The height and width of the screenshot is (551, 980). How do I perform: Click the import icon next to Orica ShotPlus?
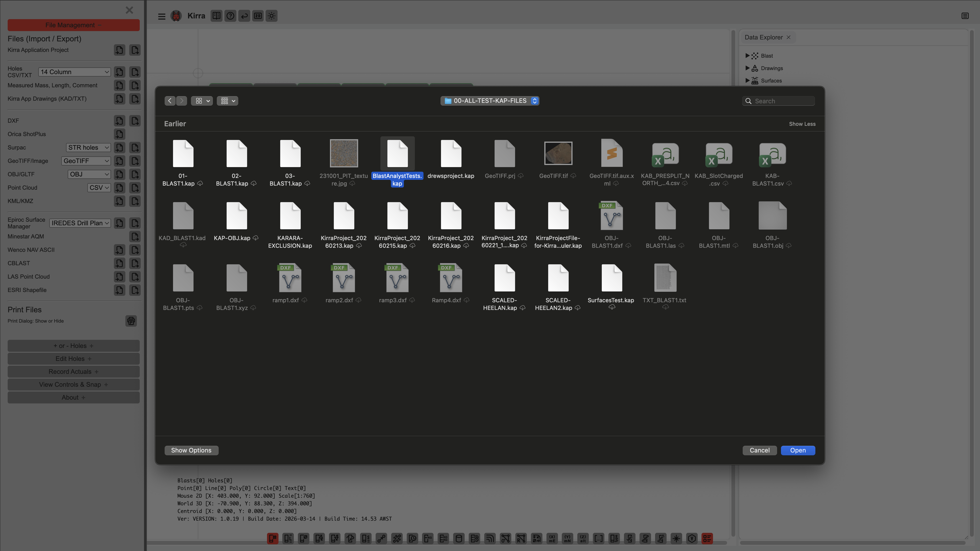pyautogui.click(x=119, y=134)
